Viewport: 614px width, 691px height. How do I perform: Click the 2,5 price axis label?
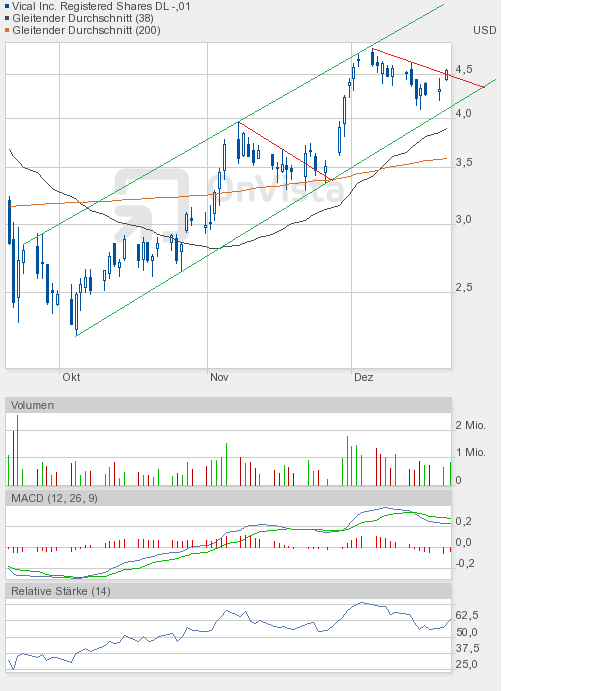pyautogui.click(x=464, y=287)
